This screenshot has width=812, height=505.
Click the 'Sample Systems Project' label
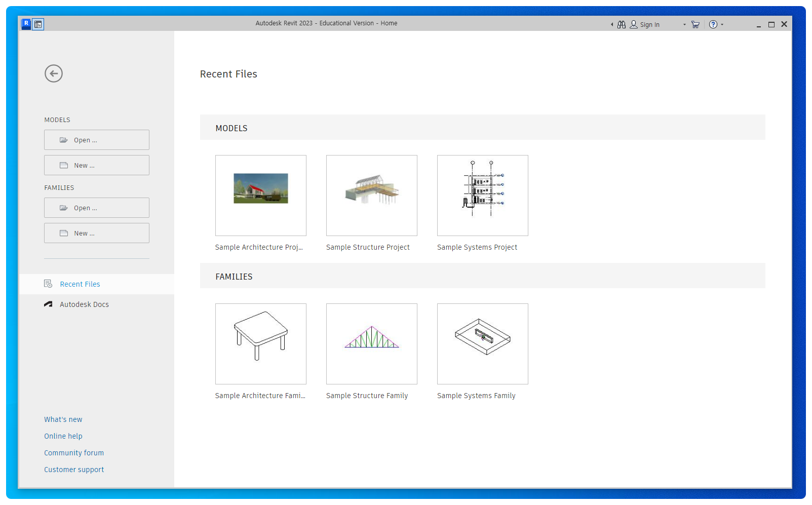[x=477, y=247]
